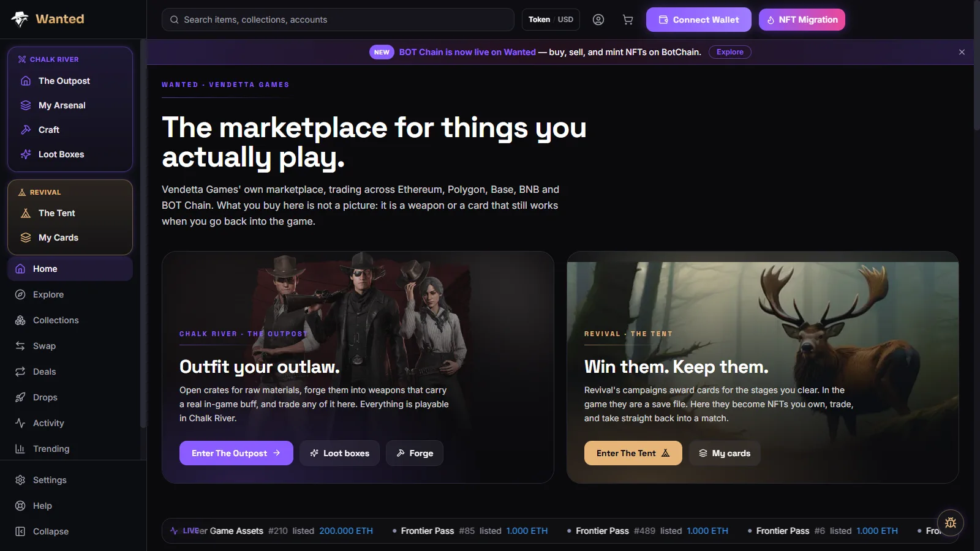Go to My Cards in sidebar
The width and height of the screenshot is (980, 551).
[70, 238]
